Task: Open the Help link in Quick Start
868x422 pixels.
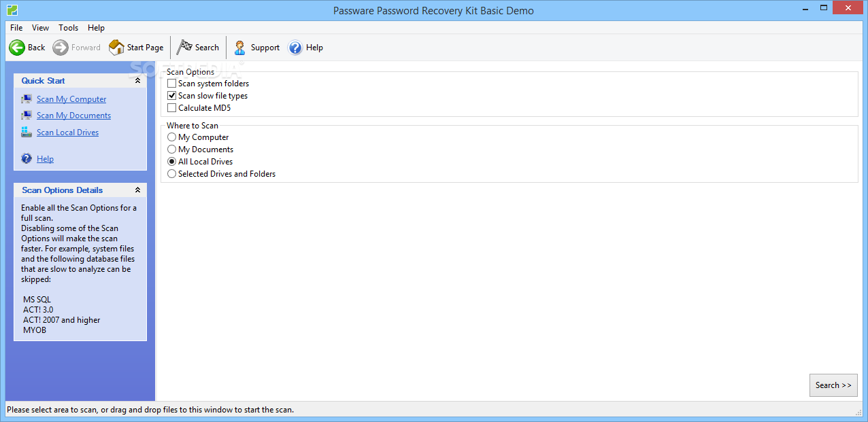Action: click(45, 159)
